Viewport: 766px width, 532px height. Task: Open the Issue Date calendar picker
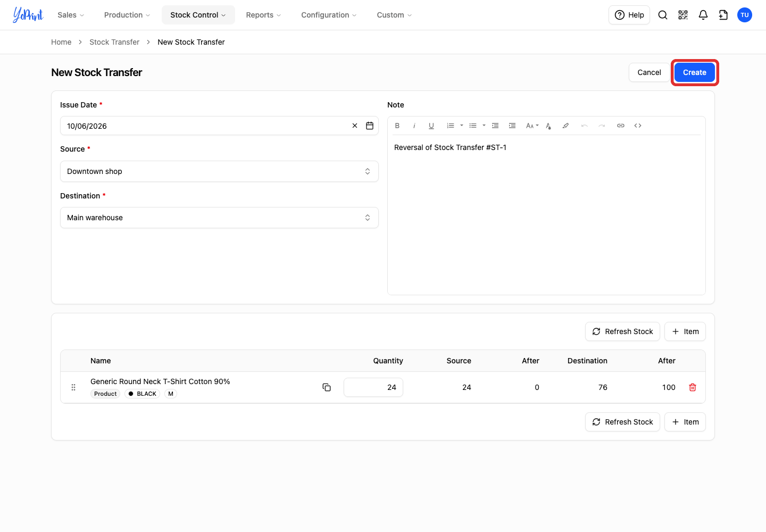click(x=370, y=126)
